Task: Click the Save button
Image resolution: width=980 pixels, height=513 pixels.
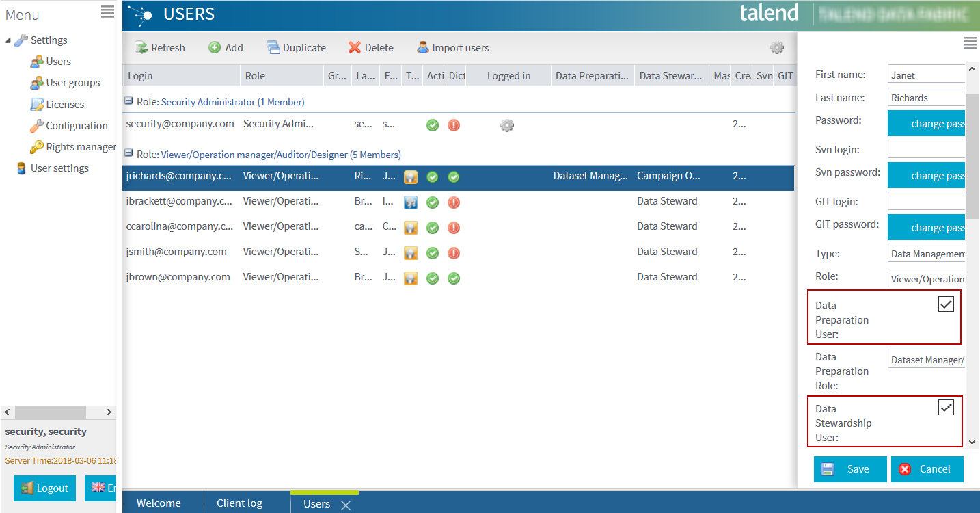Action: 850,469
